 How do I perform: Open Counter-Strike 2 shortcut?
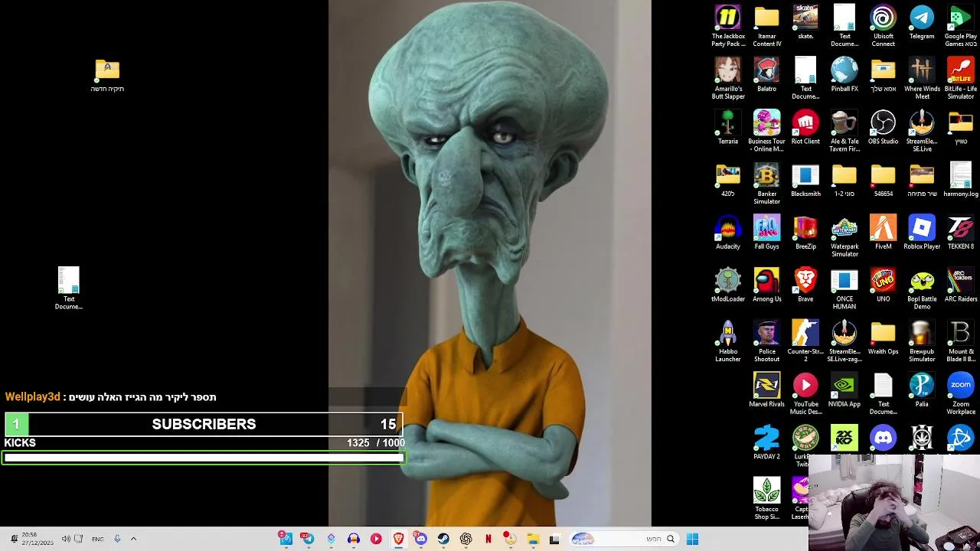click(805, 341)
